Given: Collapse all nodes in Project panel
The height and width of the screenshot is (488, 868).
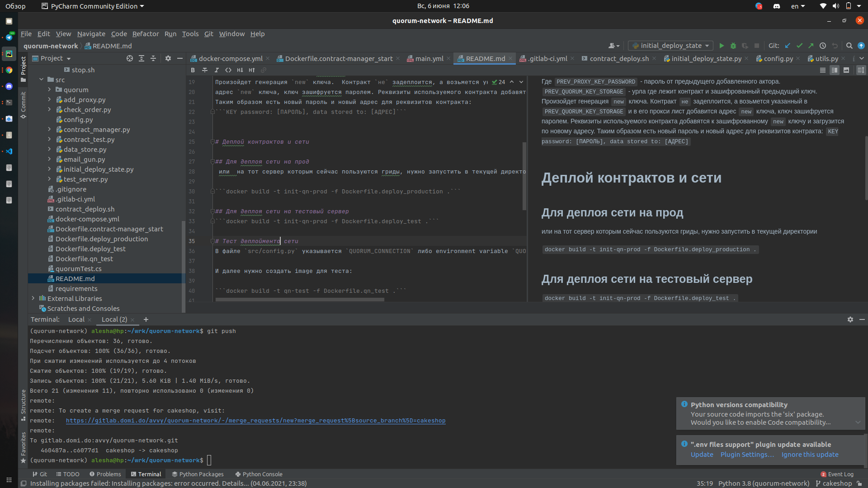Looking at the screenshot, I should 153,58.
